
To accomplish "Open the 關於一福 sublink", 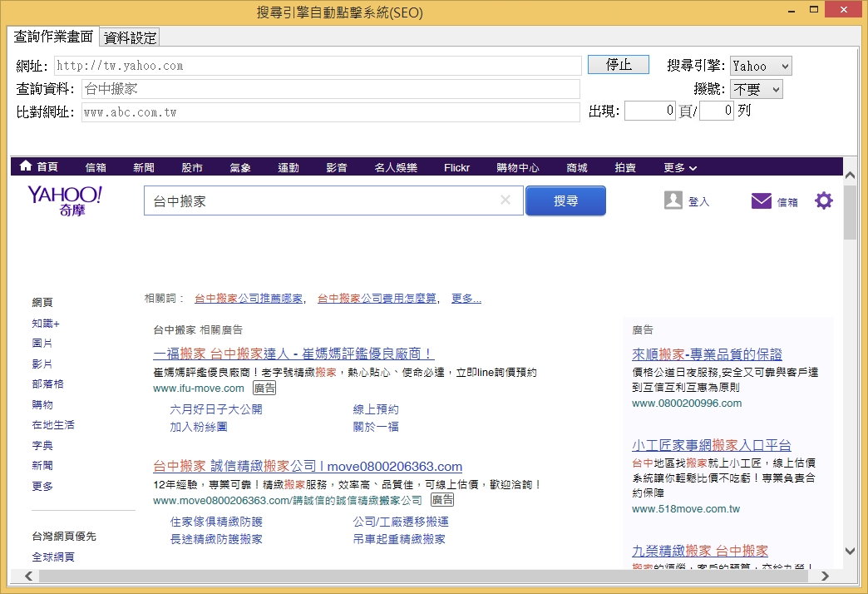I will coord(376,428).
